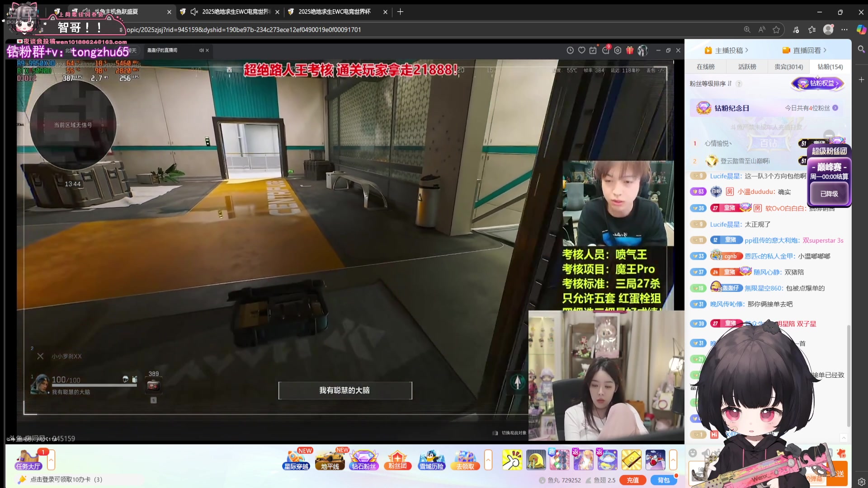Click the help question mark beside 粉丝等级排序

739,84
